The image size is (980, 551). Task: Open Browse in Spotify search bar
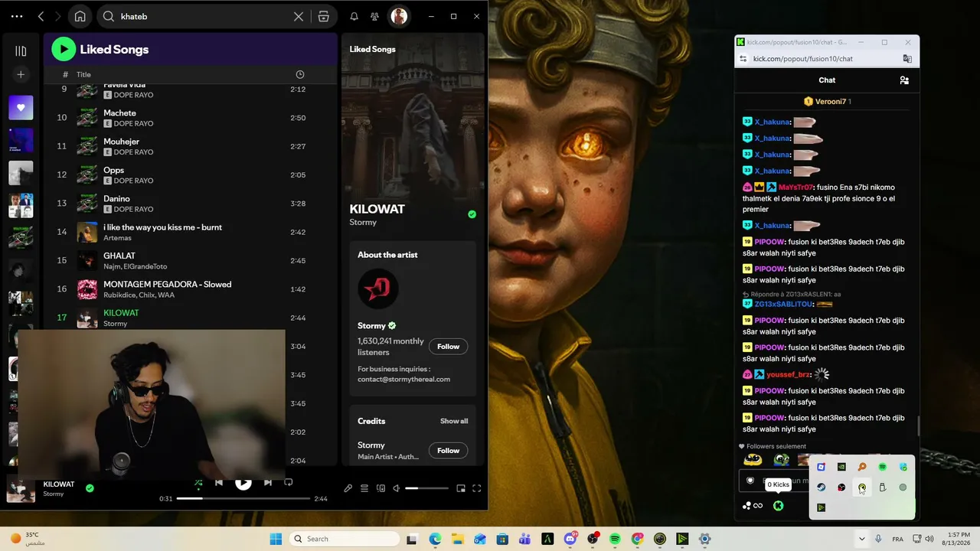coord(324,16)
